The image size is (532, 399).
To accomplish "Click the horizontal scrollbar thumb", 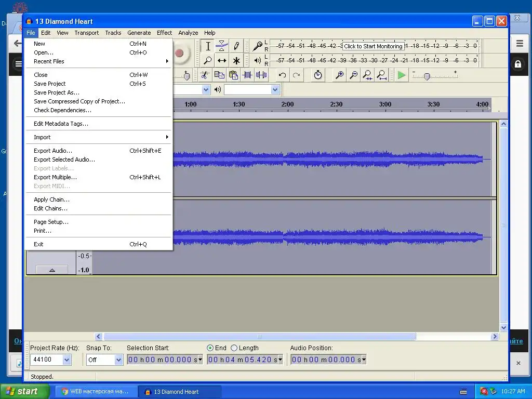I will (260, 336).
